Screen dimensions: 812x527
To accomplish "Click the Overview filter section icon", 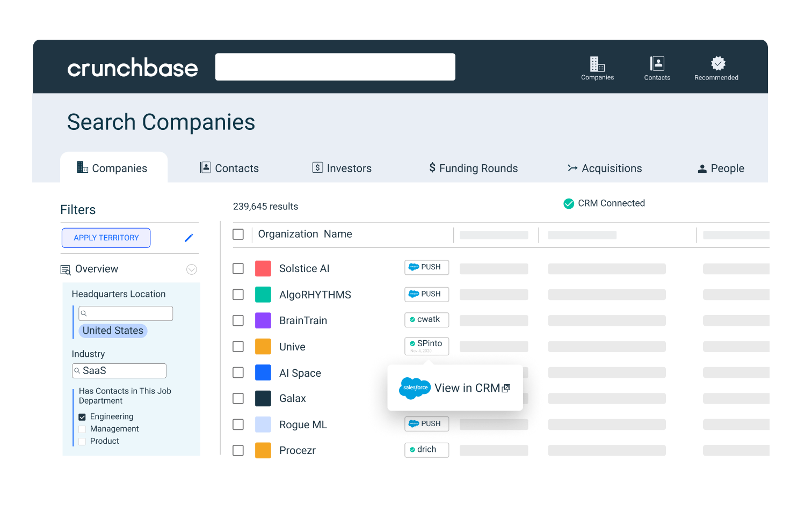I will 65,269.
